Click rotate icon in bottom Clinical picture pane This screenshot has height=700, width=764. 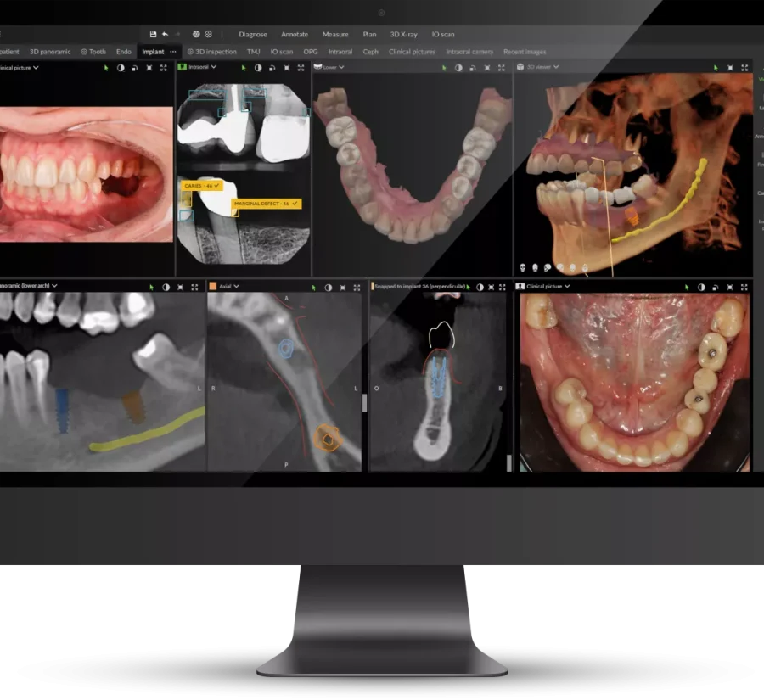tap(716, 288)
